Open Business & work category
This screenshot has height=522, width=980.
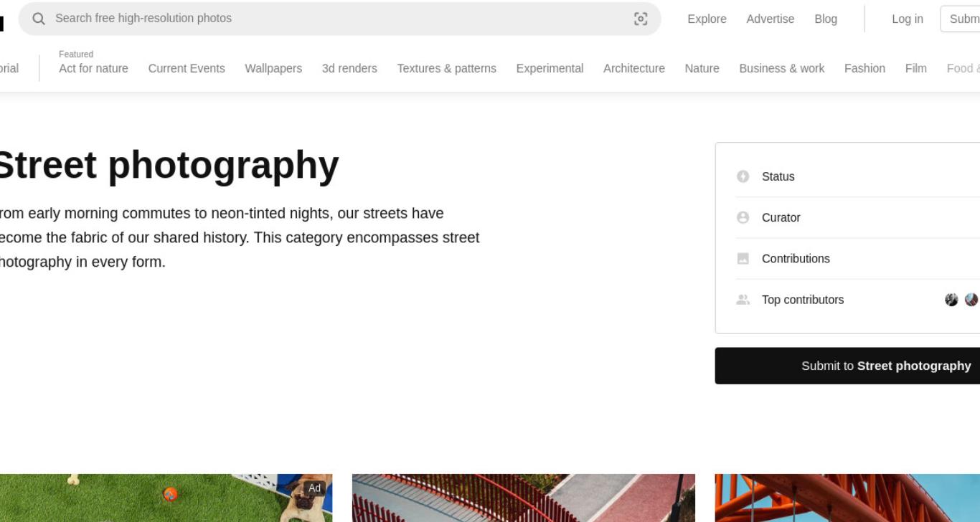click(781, 68)
